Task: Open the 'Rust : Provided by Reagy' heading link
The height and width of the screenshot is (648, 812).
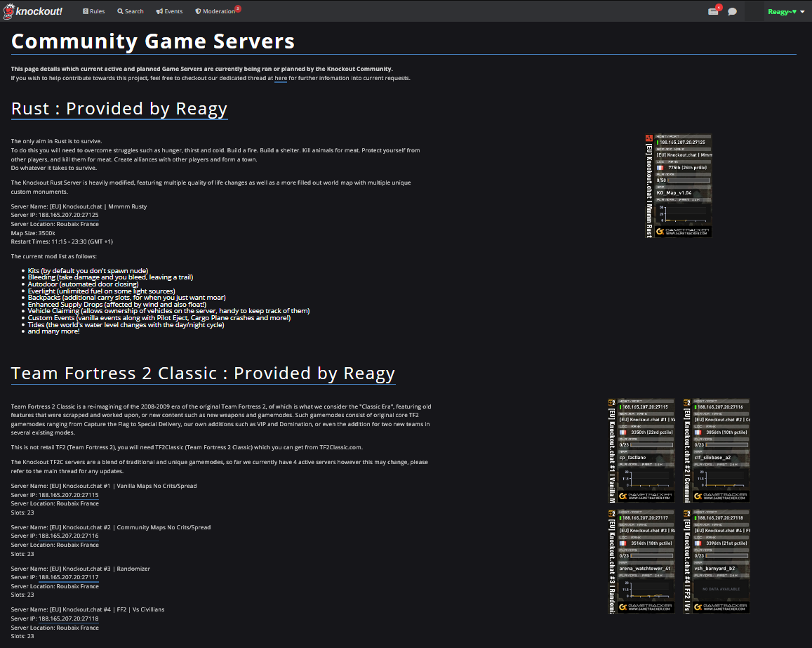Action: coord(119,109)
